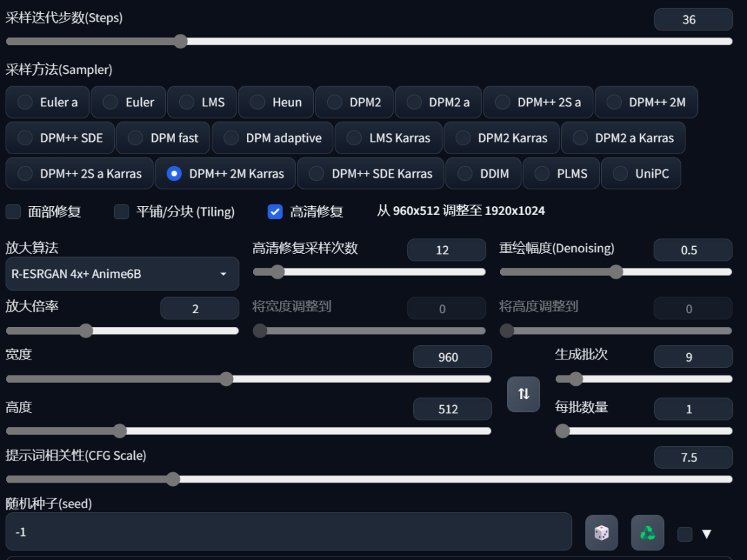The height and width of the screenshot is (560, 747).
Task: Open the 放大算法 R-ESRGAN dropdown
Action: click(x=122, y=274)
